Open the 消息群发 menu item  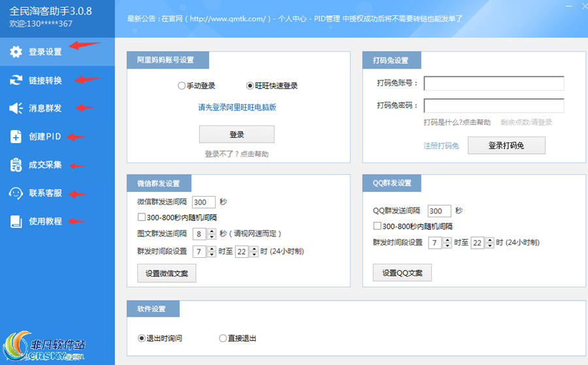point(57,108)
